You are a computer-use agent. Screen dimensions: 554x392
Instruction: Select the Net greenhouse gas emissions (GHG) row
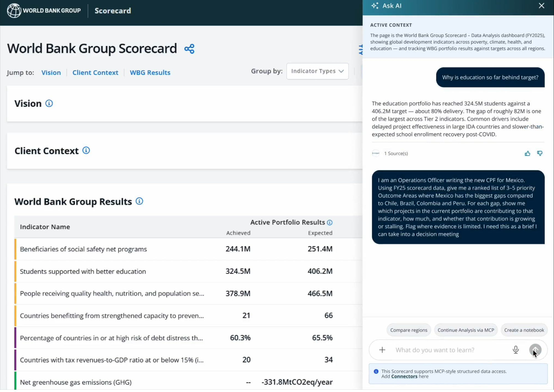[188, 382]
